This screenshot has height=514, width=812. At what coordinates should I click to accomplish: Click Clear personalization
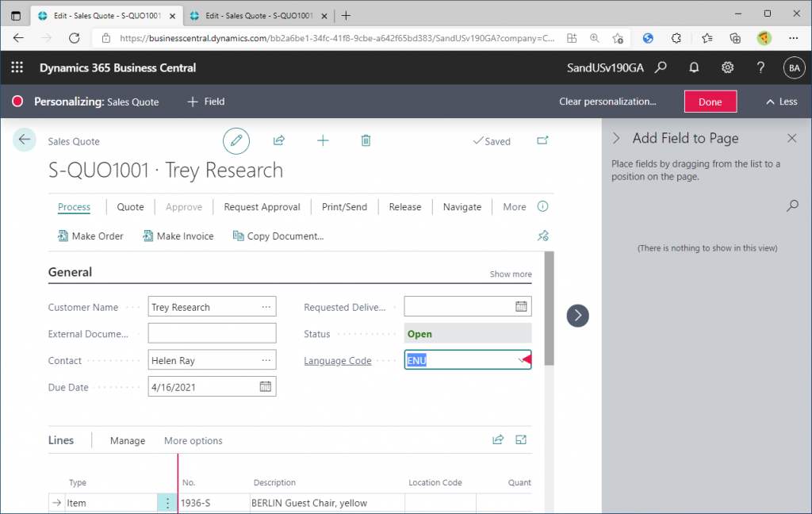tap(607, 102)
